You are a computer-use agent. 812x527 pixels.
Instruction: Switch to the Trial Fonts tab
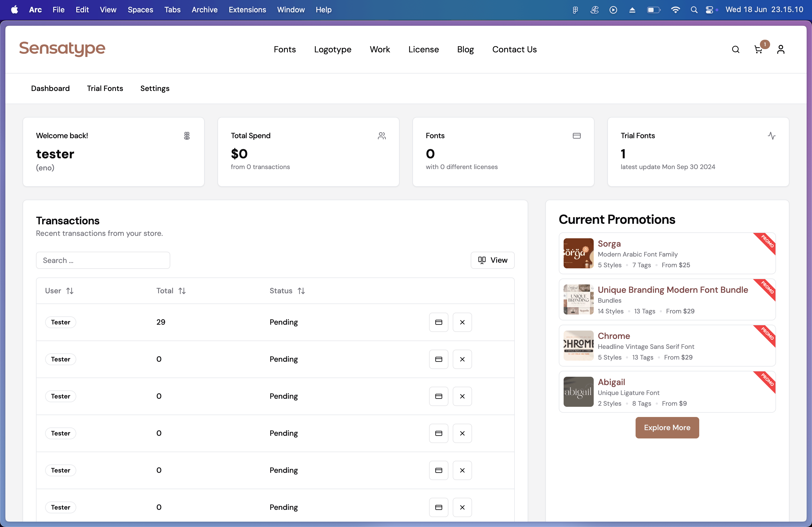click(x=105, y=88)
